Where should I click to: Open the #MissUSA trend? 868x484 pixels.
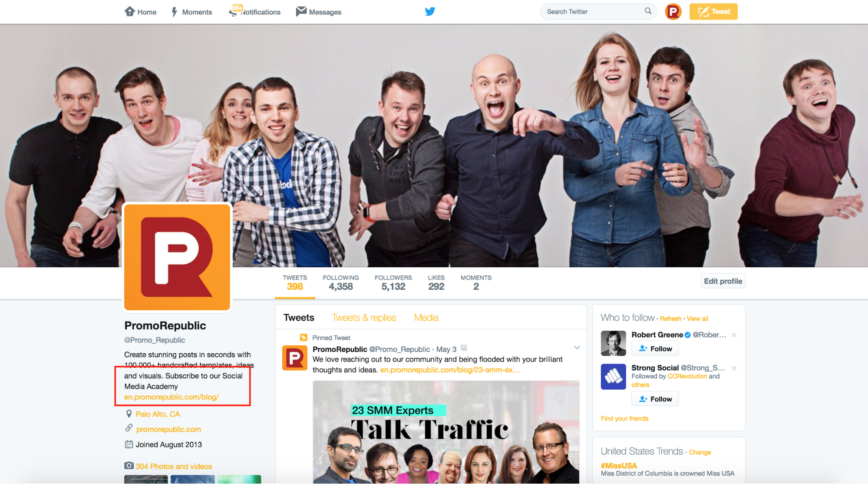click(618, 465)
